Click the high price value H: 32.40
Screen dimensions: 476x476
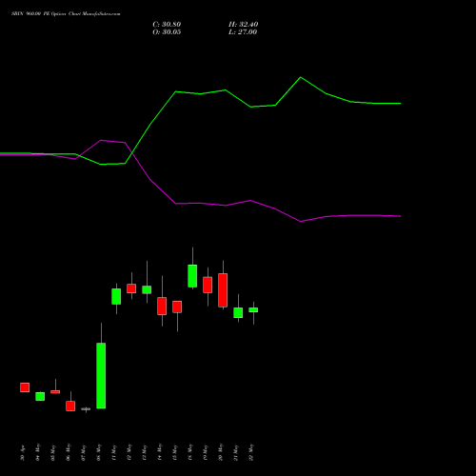pyautogui.click(x=243, y=25)
